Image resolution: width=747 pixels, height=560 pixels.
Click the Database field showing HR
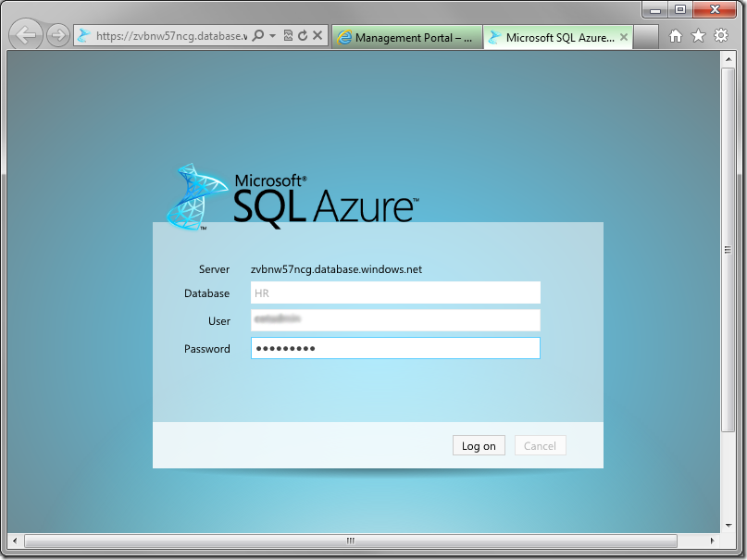pyautogui.click(x=395, y=292)
